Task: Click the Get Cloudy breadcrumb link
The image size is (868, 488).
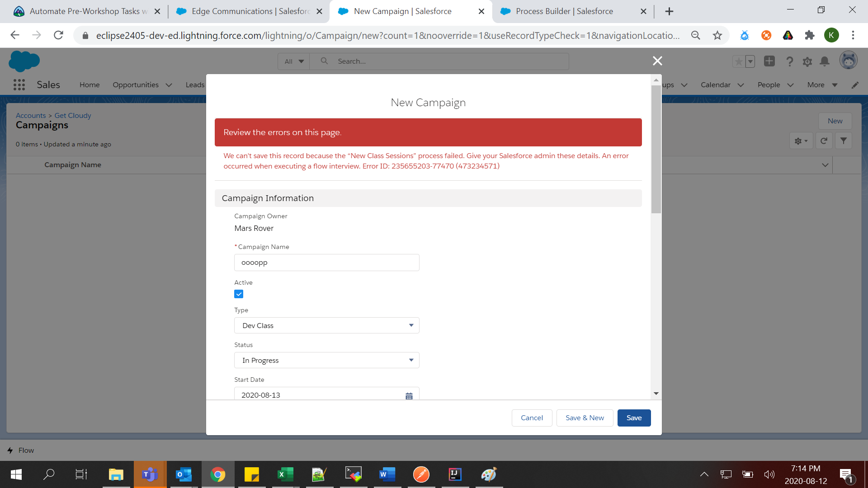Action: pos(72,116)
